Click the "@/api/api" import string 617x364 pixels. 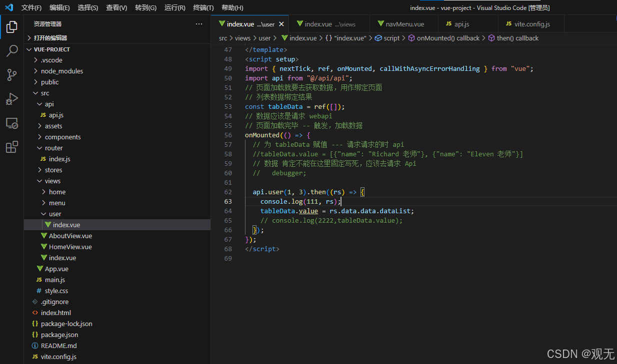click(329, 78)
